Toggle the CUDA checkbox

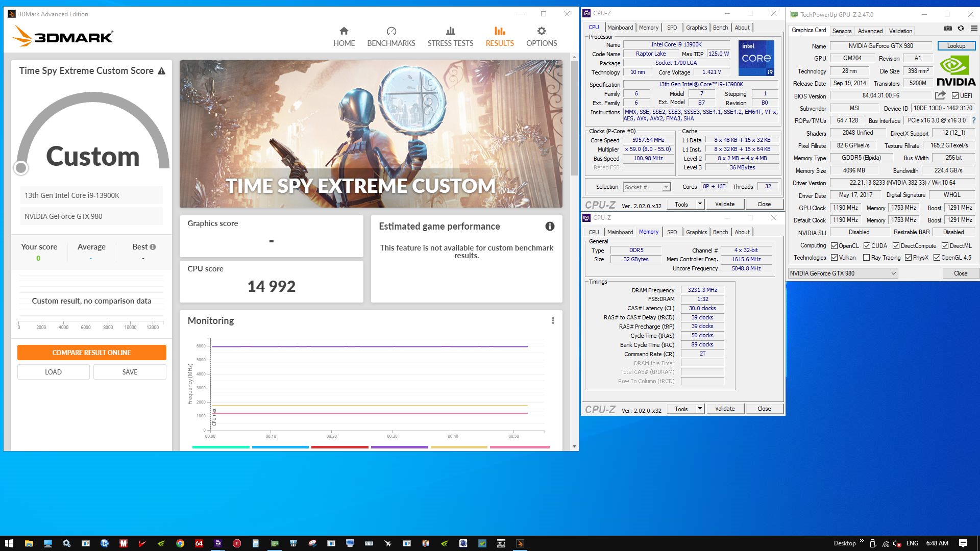tap(867, 246)
